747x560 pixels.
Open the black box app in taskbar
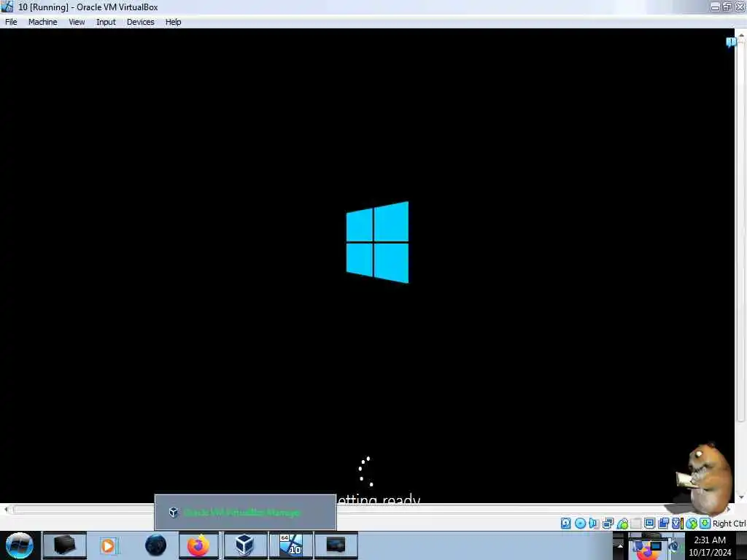point(64,545)
